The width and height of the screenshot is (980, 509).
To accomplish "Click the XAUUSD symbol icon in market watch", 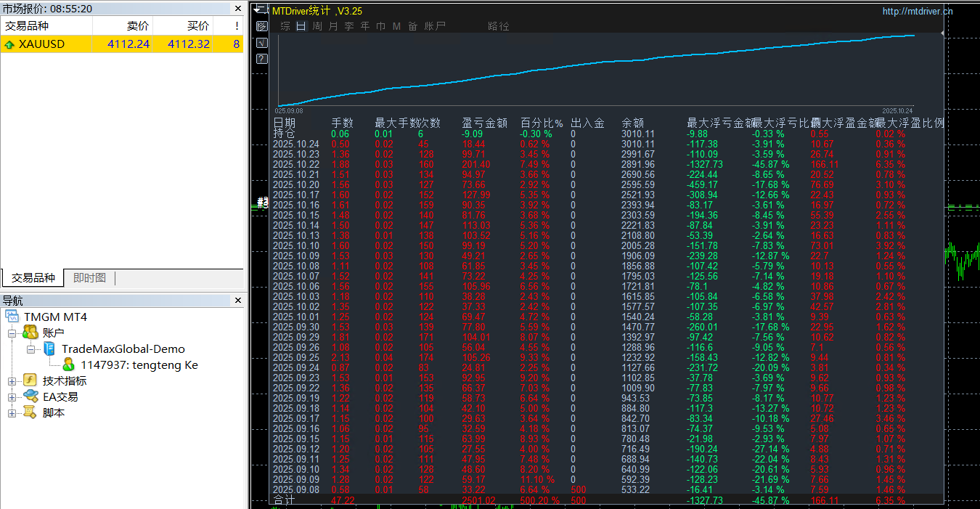I will click(12, 44).
